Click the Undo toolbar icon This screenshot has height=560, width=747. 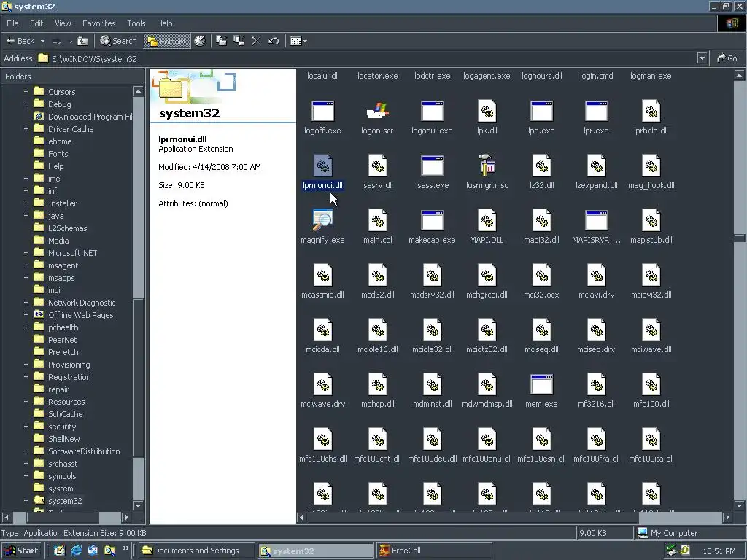[274, 41]
